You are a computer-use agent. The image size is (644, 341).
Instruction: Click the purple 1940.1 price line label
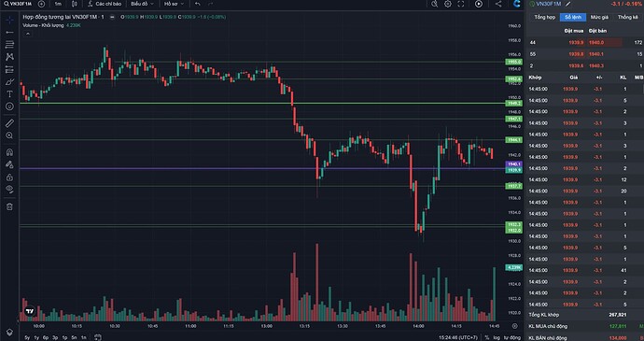514,163
